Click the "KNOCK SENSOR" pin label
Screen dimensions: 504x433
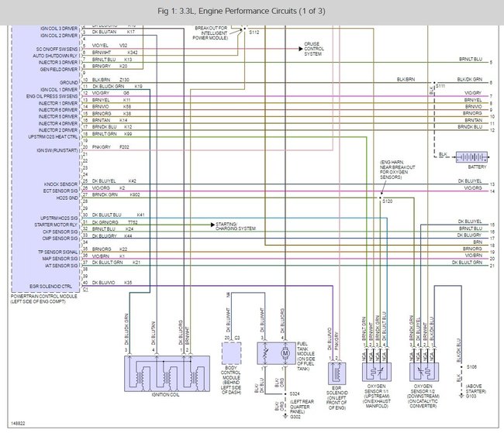[60, 184]
